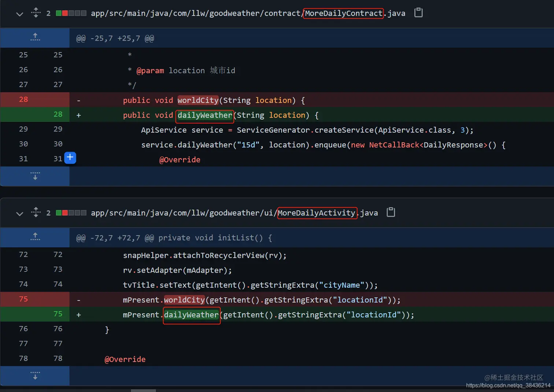Click 'tvTitle.setText' on line 74

point(157,285)
